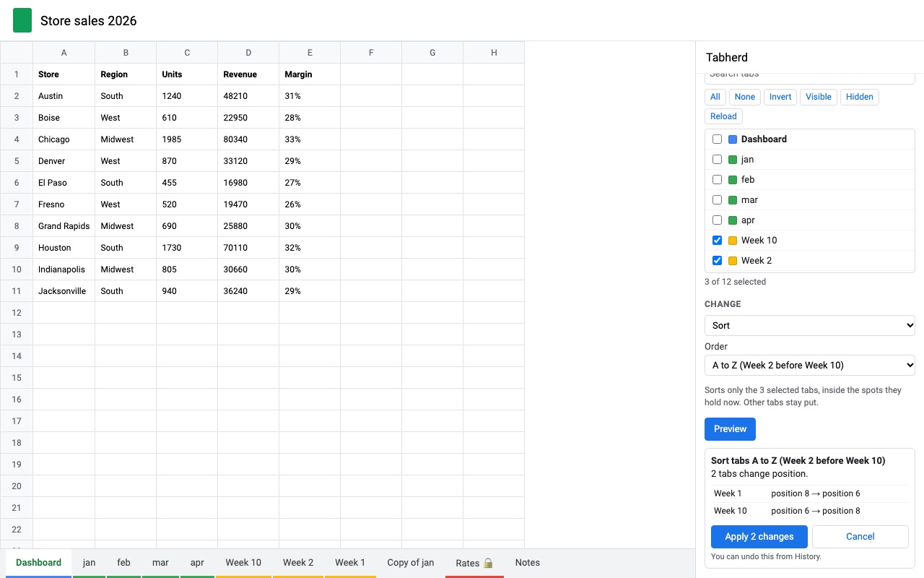
Task: Click the blue color swatch beside Dashboard
Action: [733, 139]
